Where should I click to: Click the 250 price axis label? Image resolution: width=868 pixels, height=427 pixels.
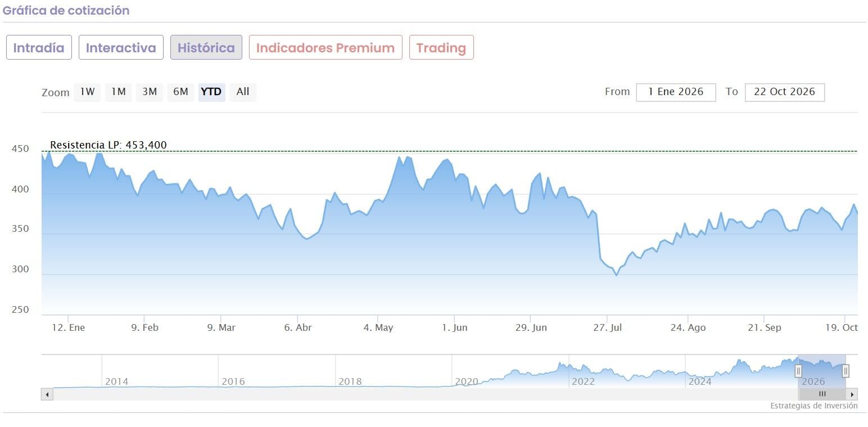click(20, 309)
